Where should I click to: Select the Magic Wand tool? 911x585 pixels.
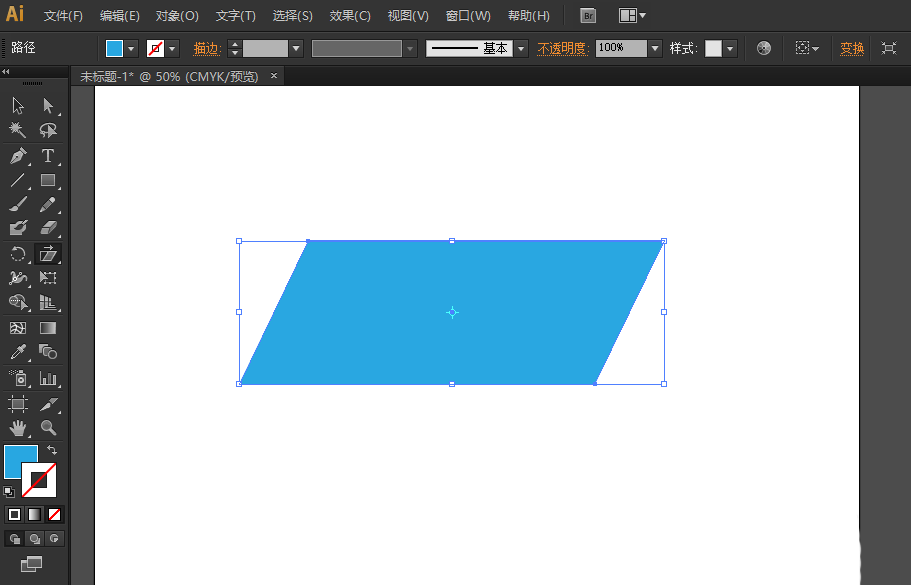point(18,130)
